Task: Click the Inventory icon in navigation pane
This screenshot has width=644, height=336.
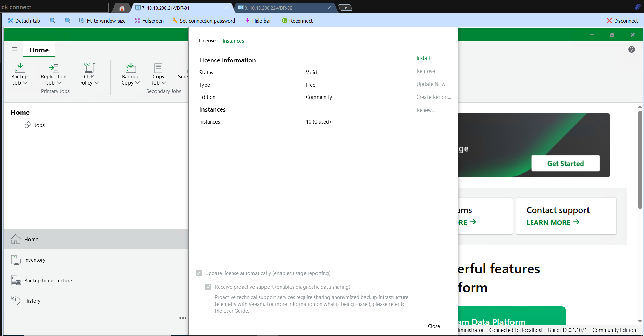Action: click(x=16, y=260)
